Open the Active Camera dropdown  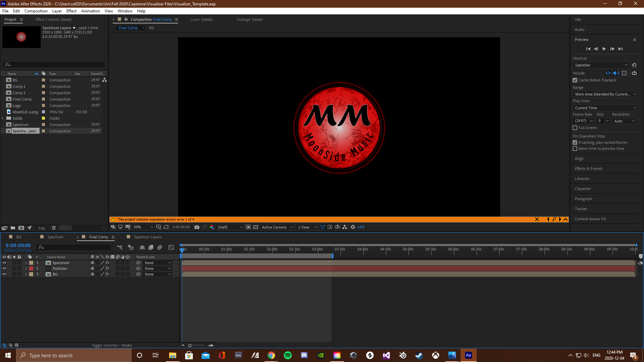[277, 227]
